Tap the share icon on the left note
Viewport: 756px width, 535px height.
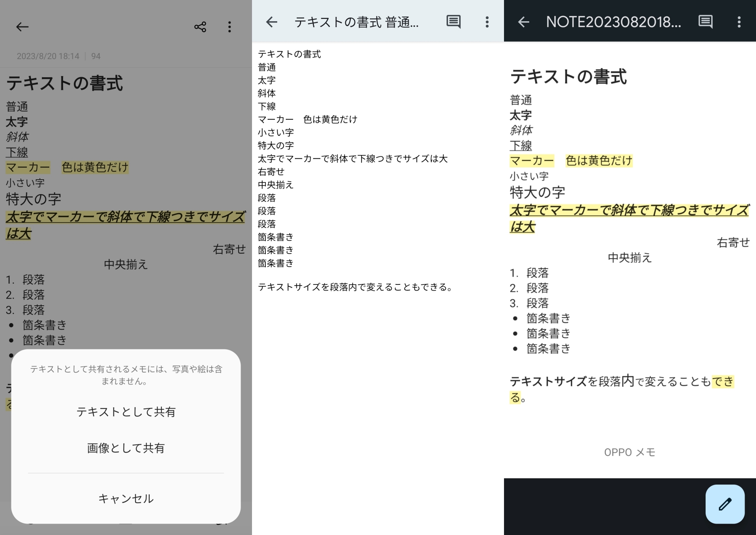pyautogui.click(x=200, y=27)
